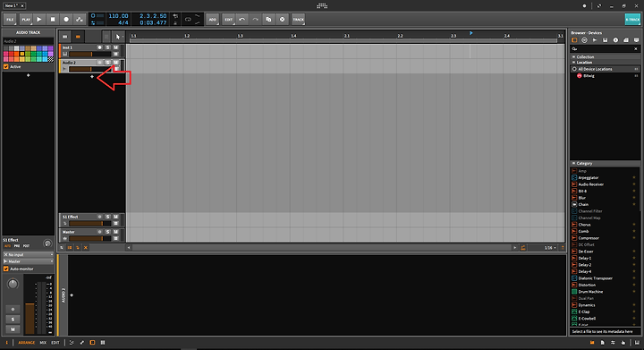Solo the Audio 2 track
This screenshot has width=644, height=350.
108,63
